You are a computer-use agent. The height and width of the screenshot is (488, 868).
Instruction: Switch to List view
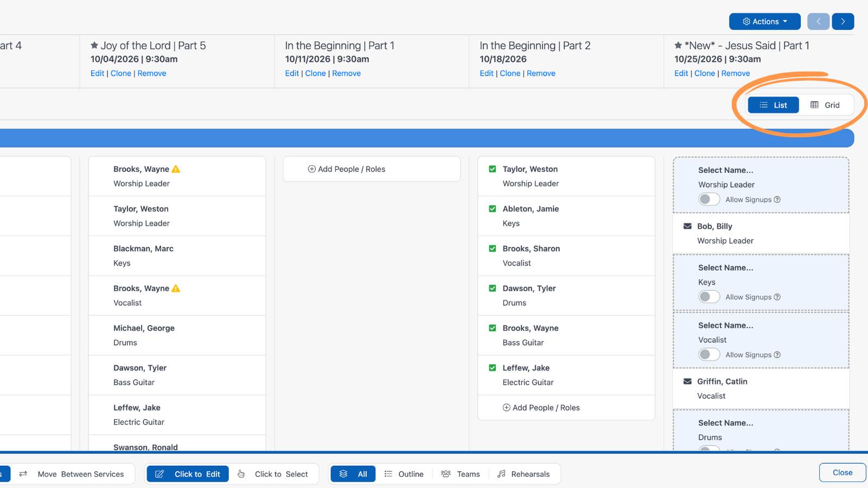click(773, 105)
